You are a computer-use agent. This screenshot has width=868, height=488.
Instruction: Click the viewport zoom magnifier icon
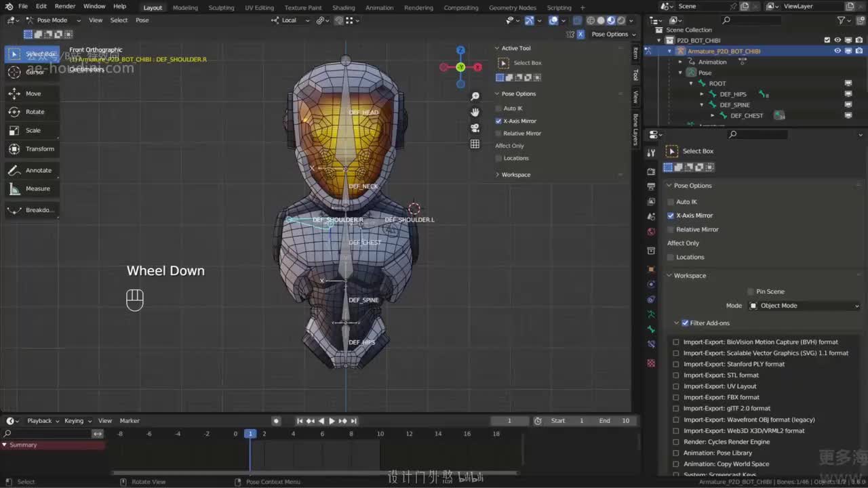[x=475, y=96]
